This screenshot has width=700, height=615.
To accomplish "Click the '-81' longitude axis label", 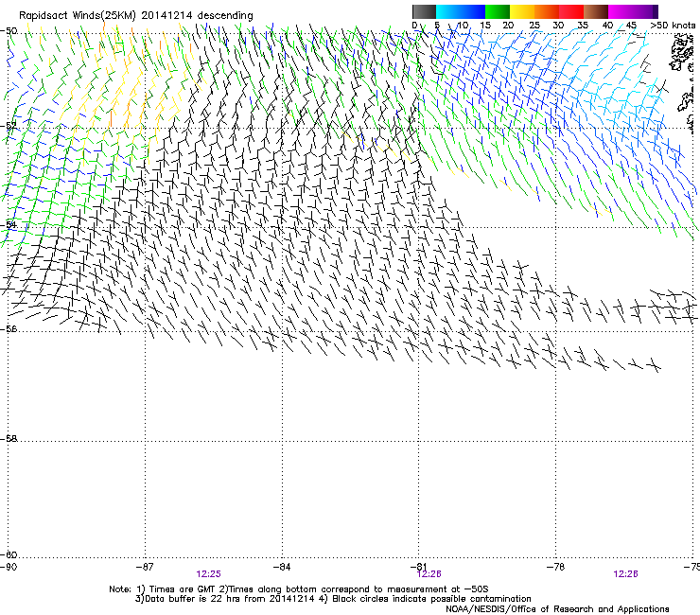I will coord(418,567).
